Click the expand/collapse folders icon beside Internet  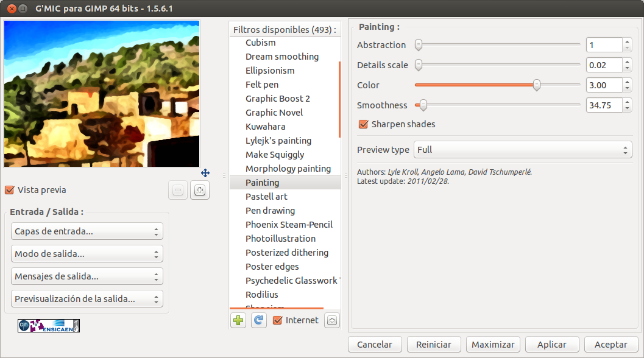332,320
